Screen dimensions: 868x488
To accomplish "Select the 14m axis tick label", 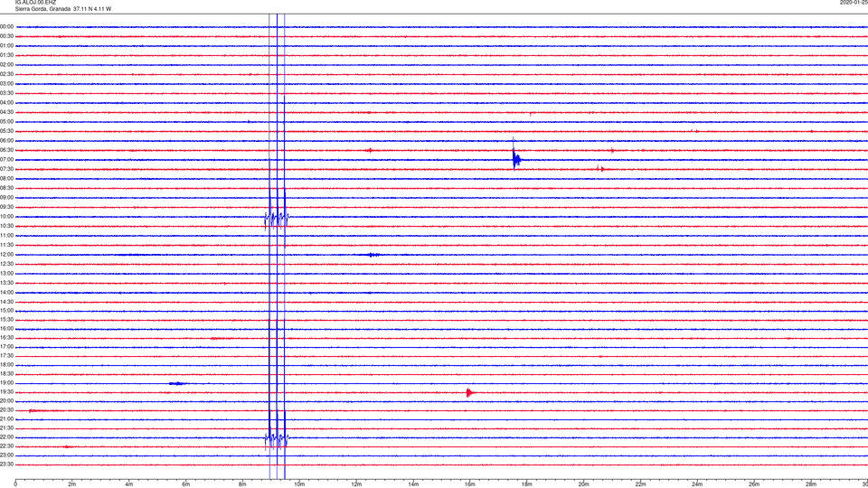I will pos(413,484).
